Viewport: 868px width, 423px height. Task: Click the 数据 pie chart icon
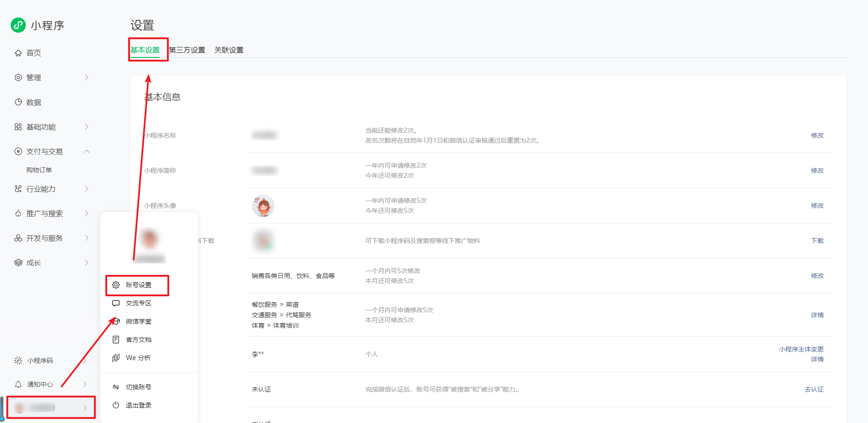[x=18, y=102]
